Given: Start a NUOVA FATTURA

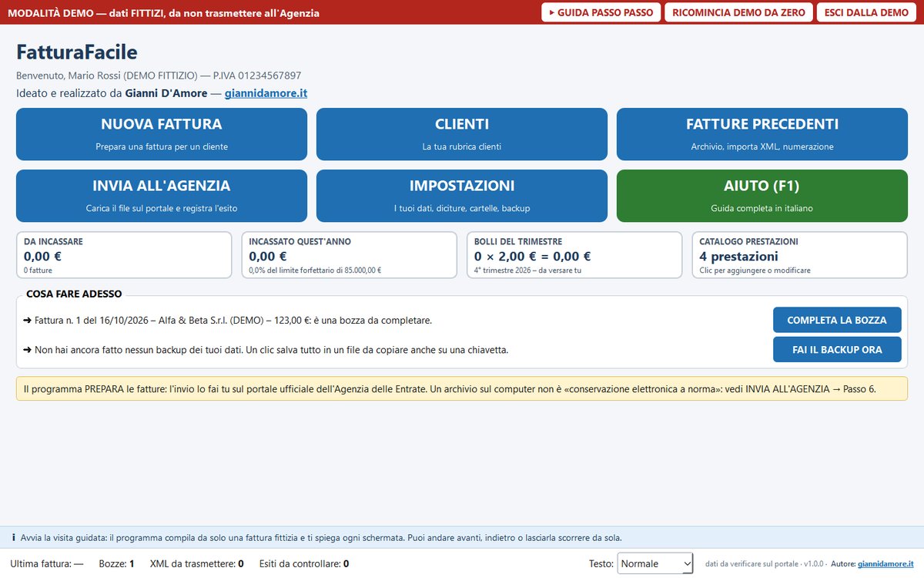Looking at the screenshot, I should pos(162,134).
